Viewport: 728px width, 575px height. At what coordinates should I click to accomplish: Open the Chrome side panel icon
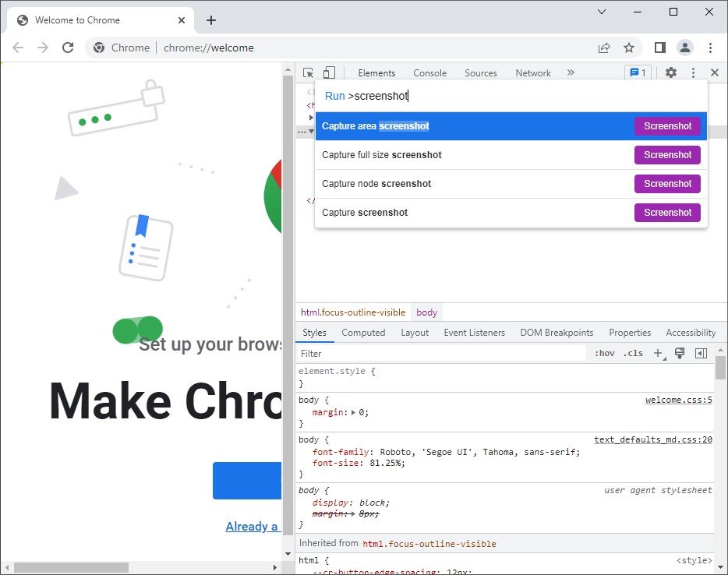point(659,48)
